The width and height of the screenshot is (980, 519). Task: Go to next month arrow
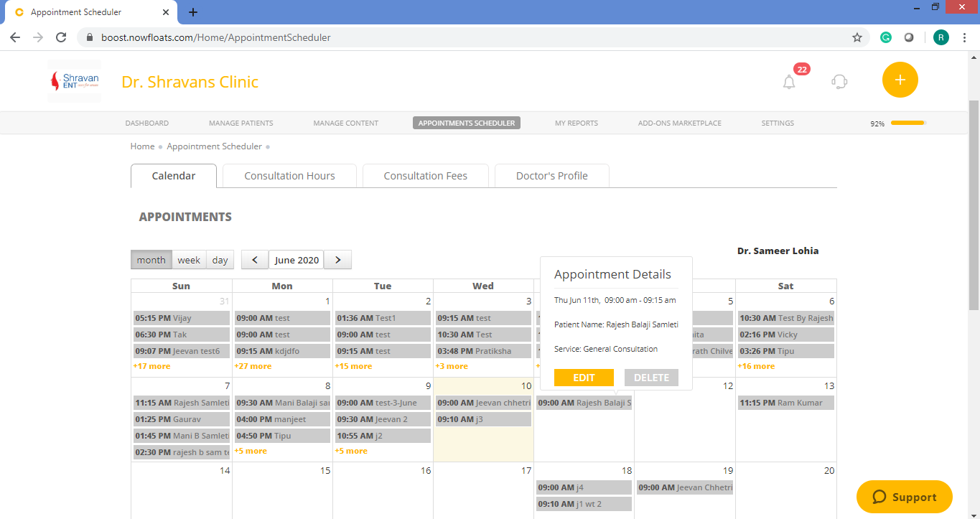pyautogui.click(x=338, y=260)
